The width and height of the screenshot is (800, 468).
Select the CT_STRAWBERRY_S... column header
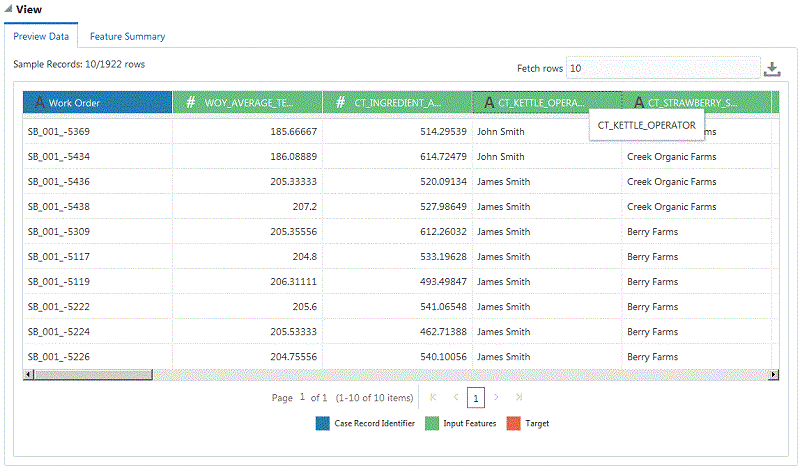(697, 103)
